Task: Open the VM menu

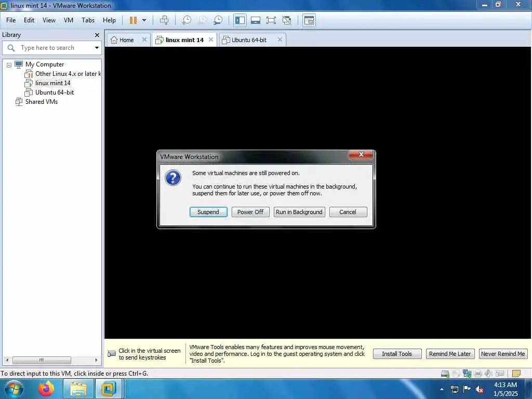Action: coord(69,20)
